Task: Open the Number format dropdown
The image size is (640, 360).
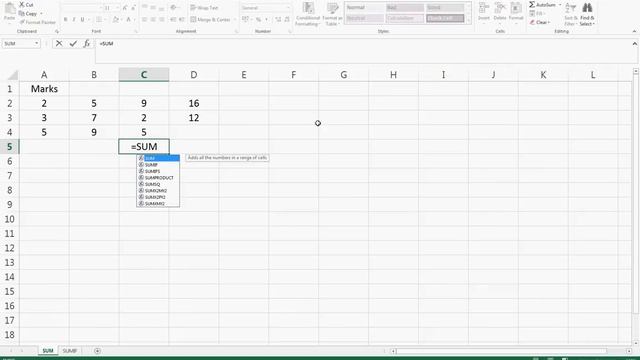Action: point(288,8)
